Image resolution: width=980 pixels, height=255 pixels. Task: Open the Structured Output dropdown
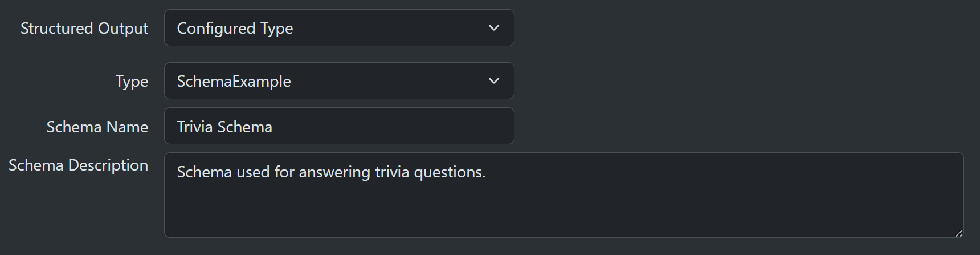(x=338, y=28)
